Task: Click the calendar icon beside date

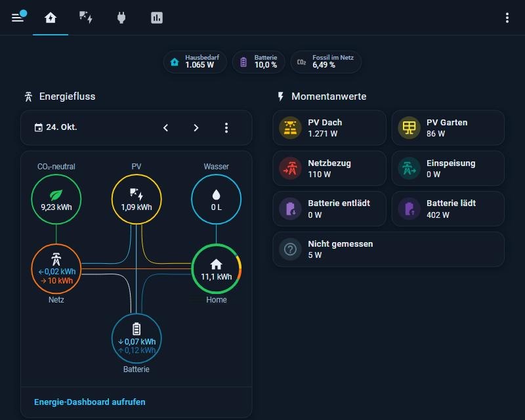Action: pos(39,127)
